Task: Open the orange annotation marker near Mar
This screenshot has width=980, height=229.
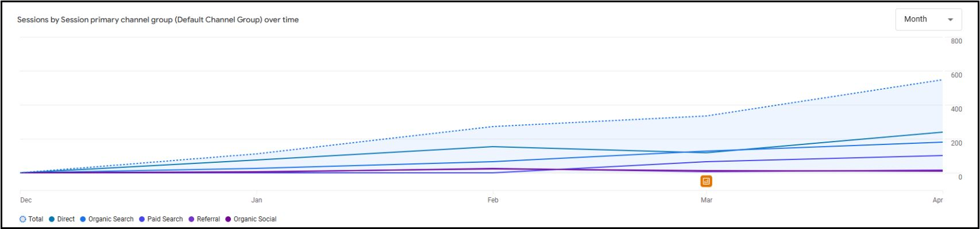Action: point(706,181)
